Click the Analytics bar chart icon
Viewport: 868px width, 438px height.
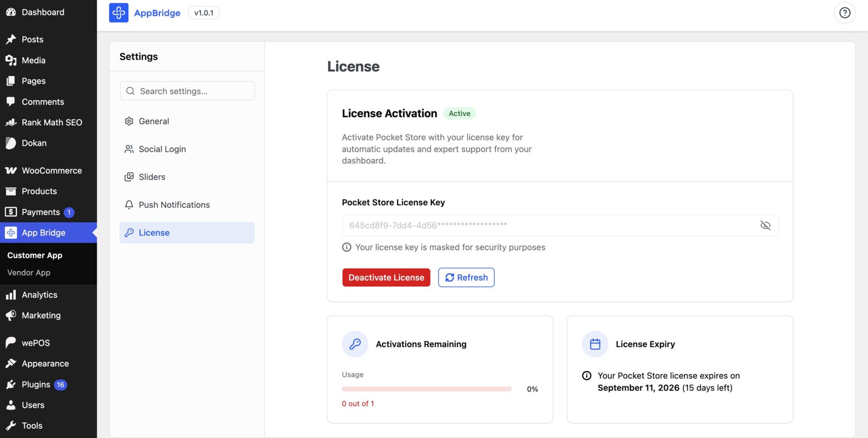11,295
